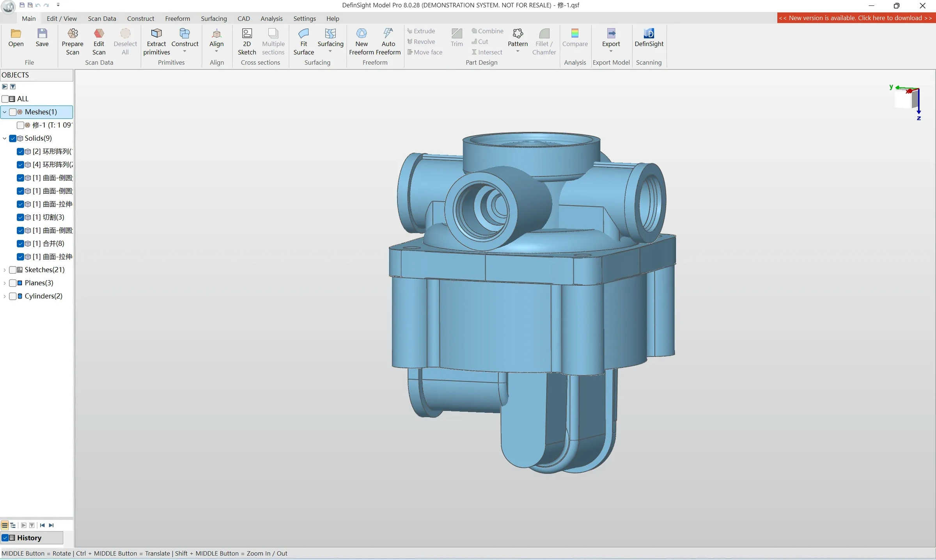This screenshot has width=936, height=560.
Task: Hide the [1] 合并(8) solid
Action: point(21,244)
